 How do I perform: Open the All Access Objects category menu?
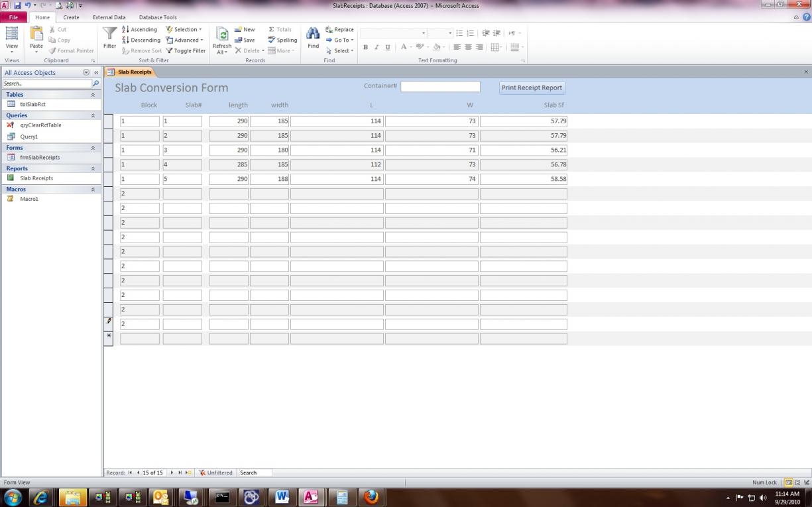point(86,72)
